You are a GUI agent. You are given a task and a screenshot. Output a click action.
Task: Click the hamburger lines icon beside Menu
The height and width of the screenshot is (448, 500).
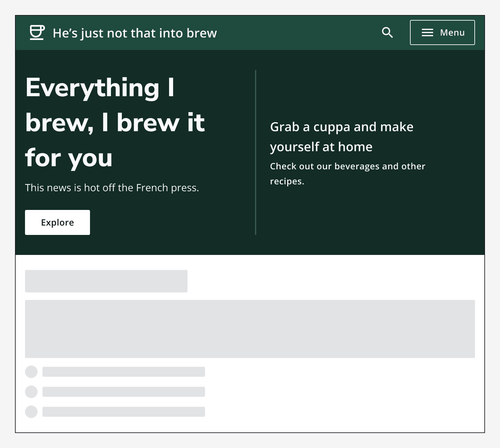point(427,32)
